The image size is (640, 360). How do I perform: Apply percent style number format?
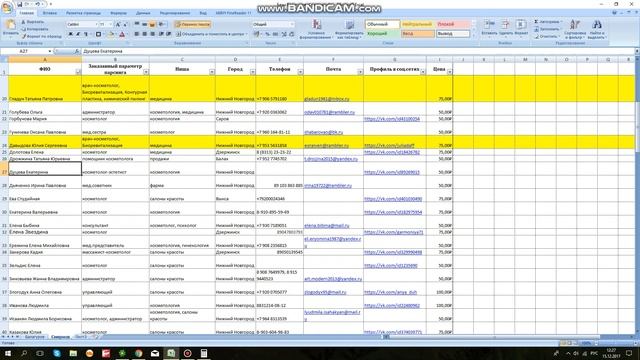point(267,34)
